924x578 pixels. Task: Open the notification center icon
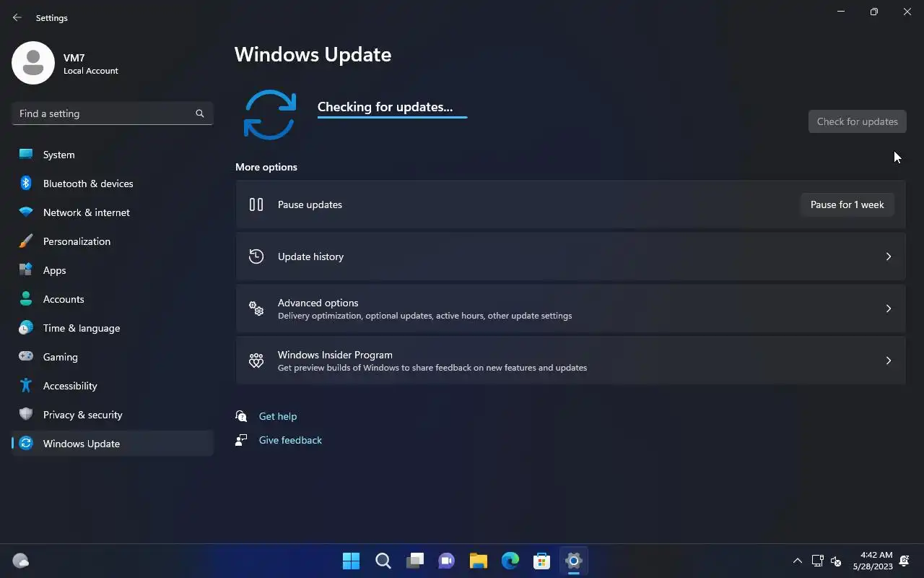click(x=905, y=561)
